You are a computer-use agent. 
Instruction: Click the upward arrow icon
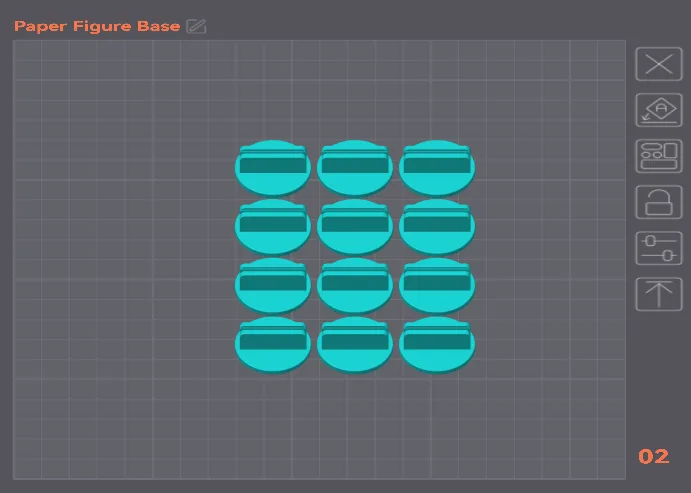coord(659,294)
